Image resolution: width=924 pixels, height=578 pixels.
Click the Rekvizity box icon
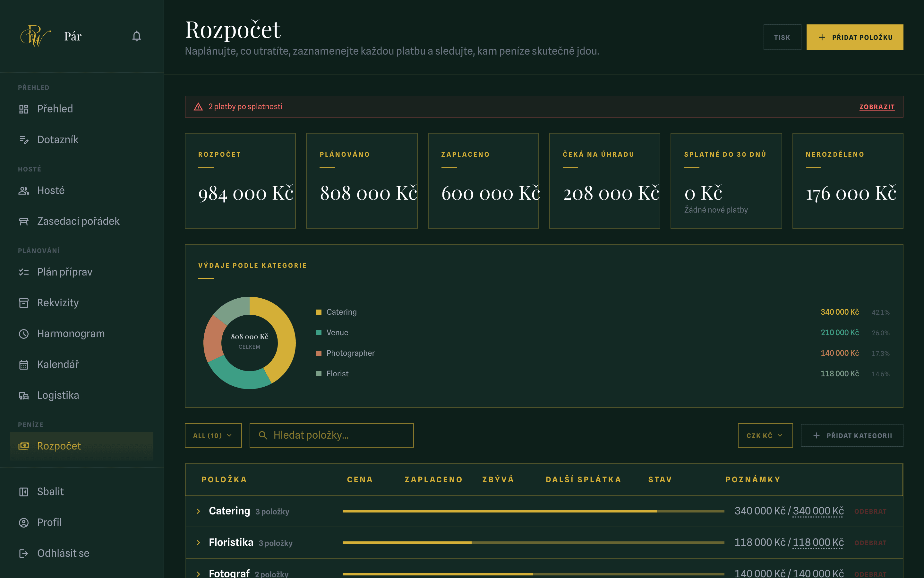pyautogui.click(x=24, y=303)
